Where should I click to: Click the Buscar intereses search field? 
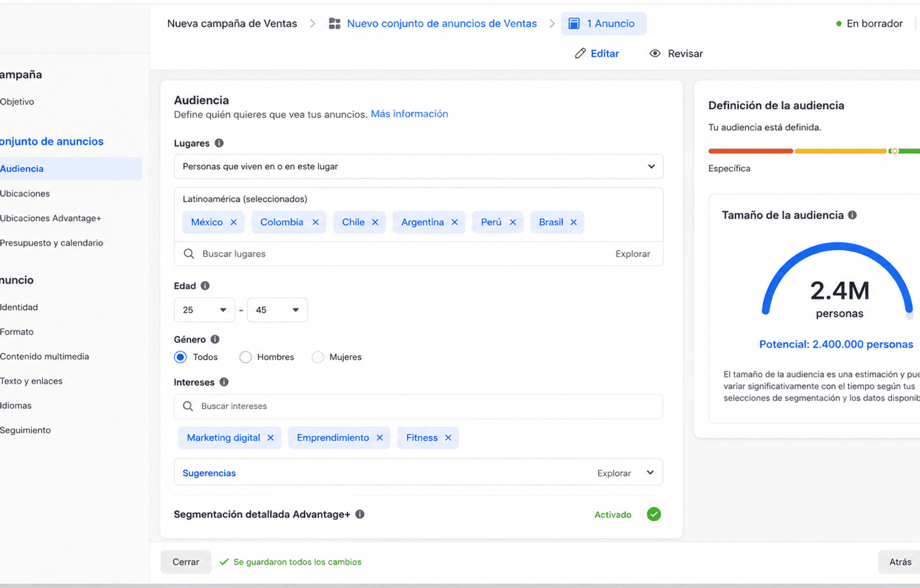(x=418, y=406)
